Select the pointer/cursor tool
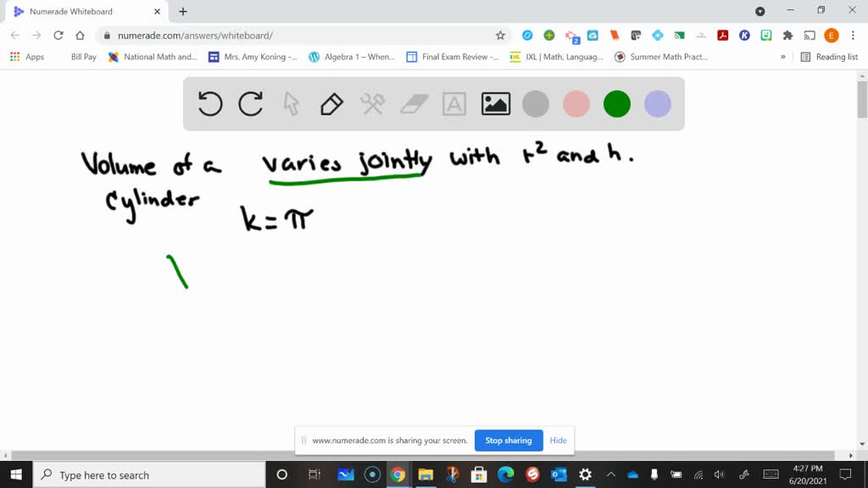This screenshot has width=868, height=488. (x=291, y=103)
